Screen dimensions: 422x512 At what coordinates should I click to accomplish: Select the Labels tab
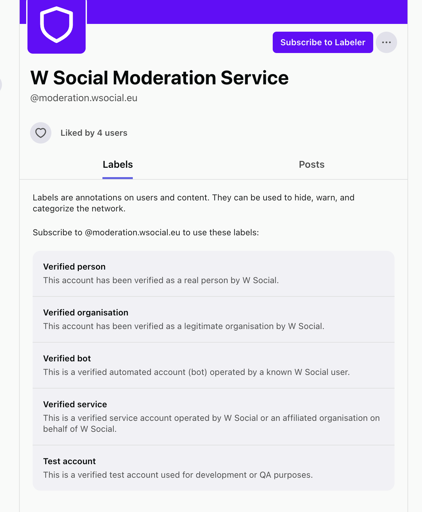point(118,164)
